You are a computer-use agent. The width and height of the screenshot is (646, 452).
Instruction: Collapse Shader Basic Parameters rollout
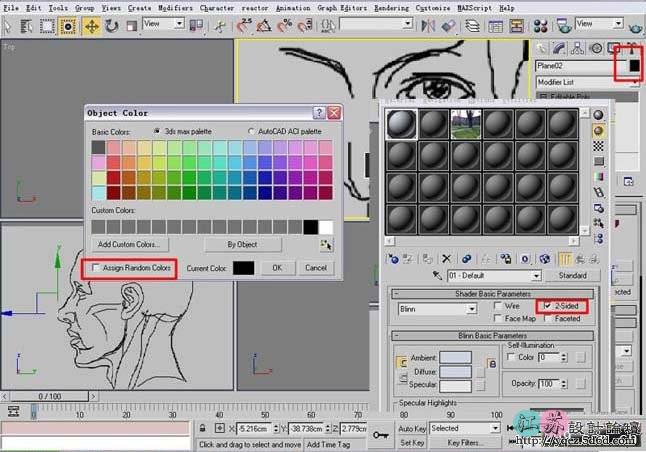[x=492, y=294]
